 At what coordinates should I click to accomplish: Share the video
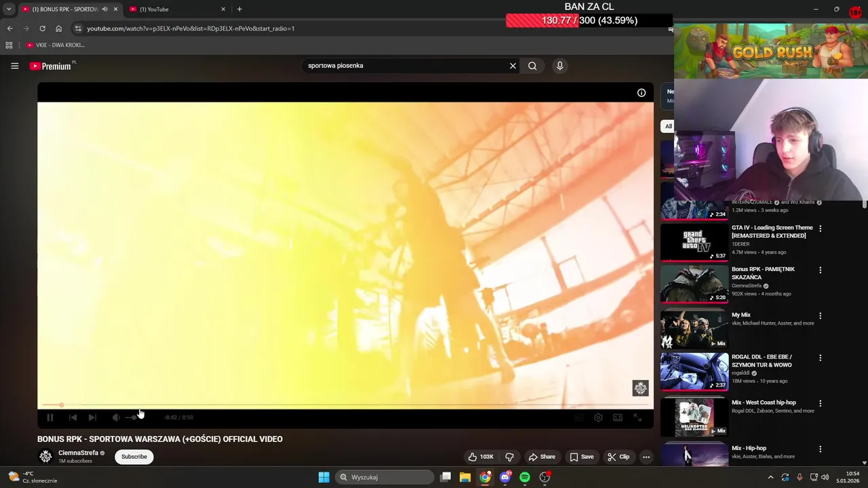(x=542, y=457)
